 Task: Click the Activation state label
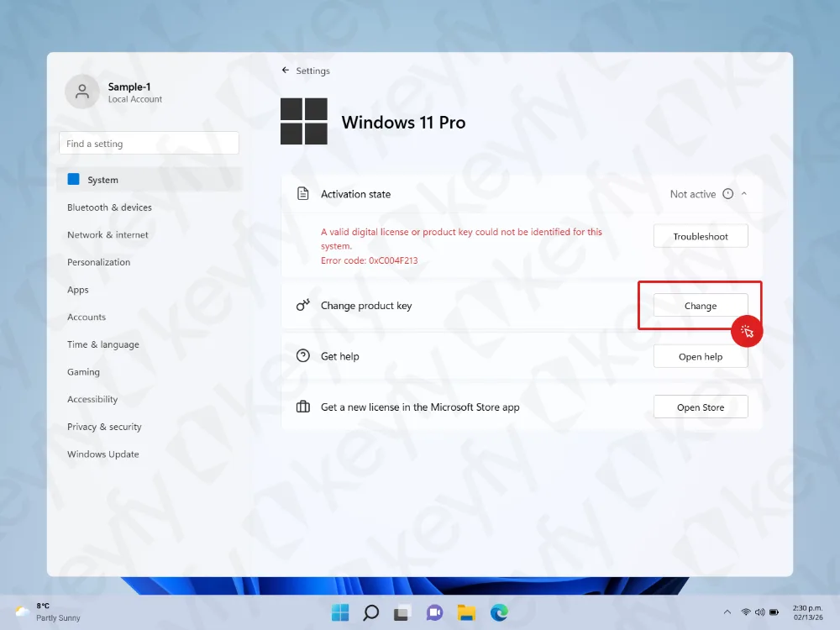pos(355,194)
